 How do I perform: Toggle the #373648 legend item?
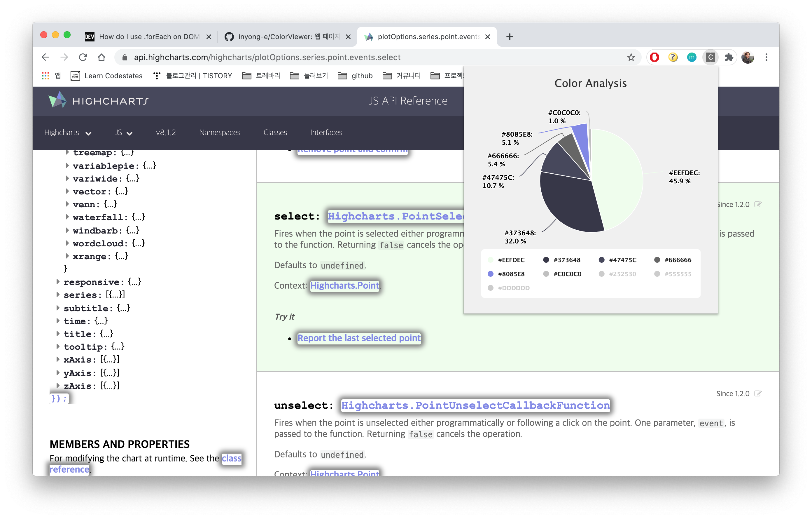click(561, 260)
